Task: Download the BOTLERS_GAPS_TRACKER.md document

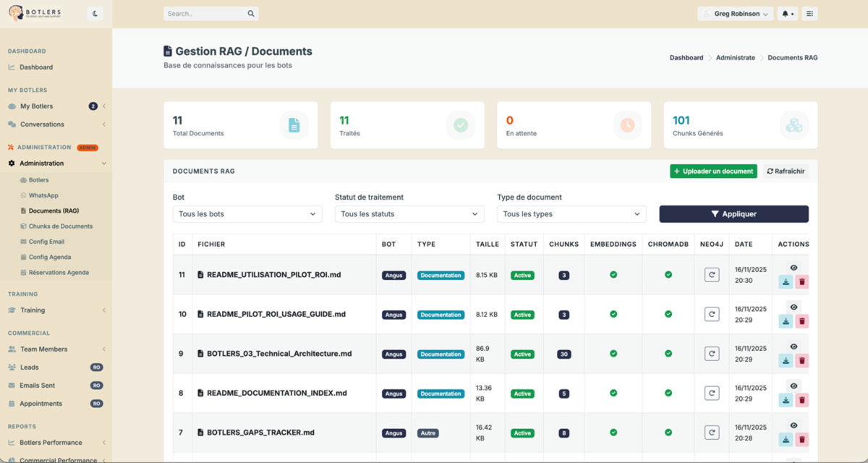Action: 786,438
